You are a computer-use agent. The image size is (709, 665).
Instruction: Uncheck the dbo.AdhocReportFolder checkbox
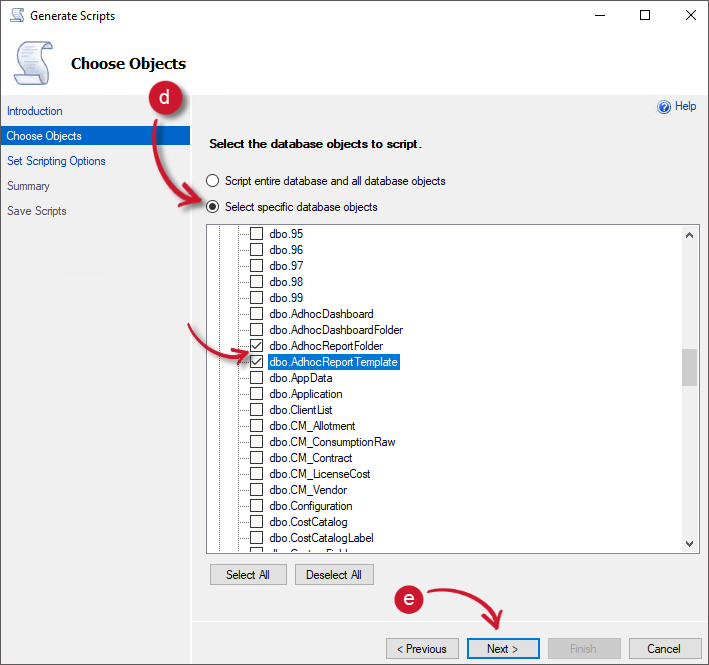256,346
